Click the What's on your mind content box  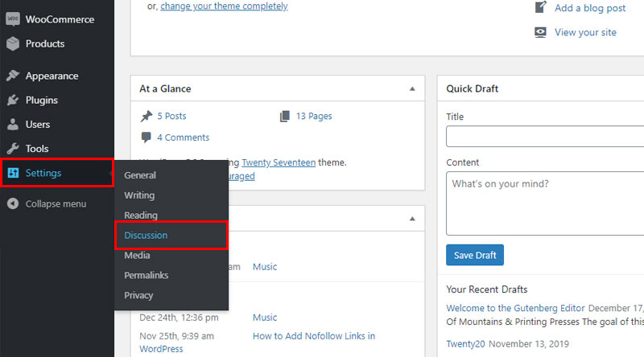545,203
